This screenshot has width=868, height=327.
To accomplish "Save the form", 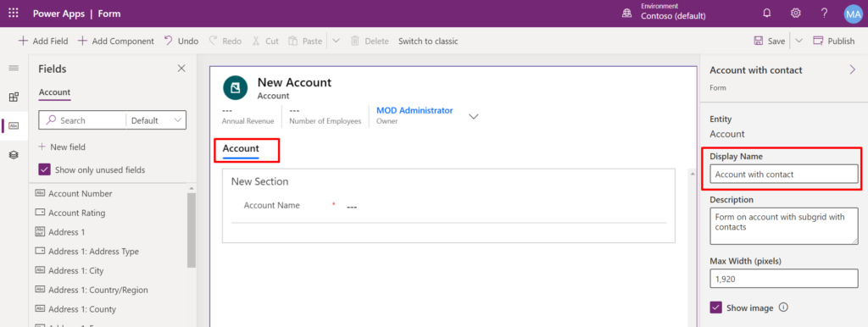I will click(770, 41).
